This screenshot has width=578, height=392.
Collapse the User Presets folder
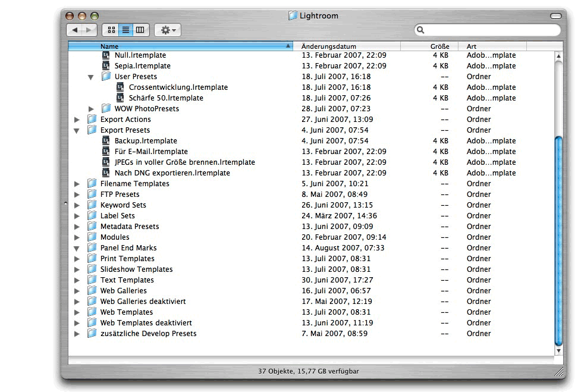click(x=90, y=77)
